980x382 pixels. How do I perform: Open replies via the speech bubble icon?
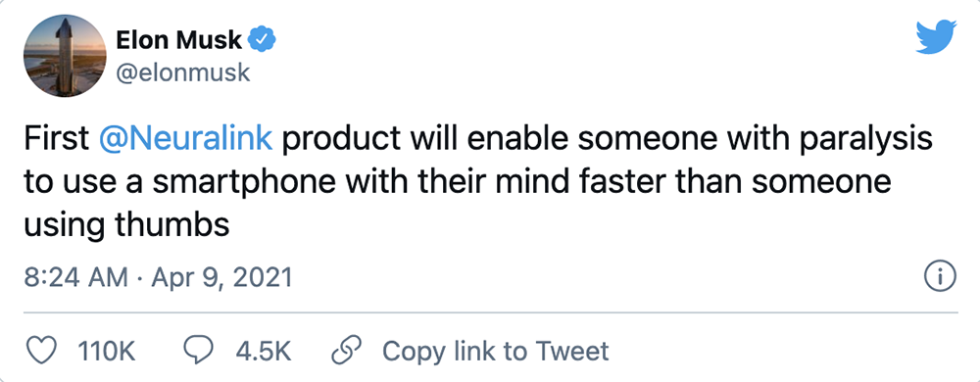click(198, 351)
